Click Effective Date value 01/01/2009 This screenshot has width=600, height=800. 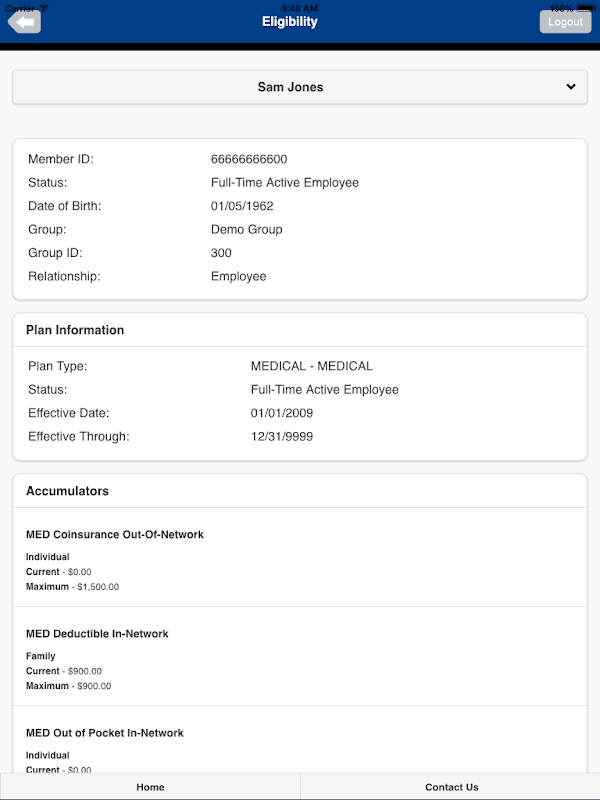coord(282,413)
